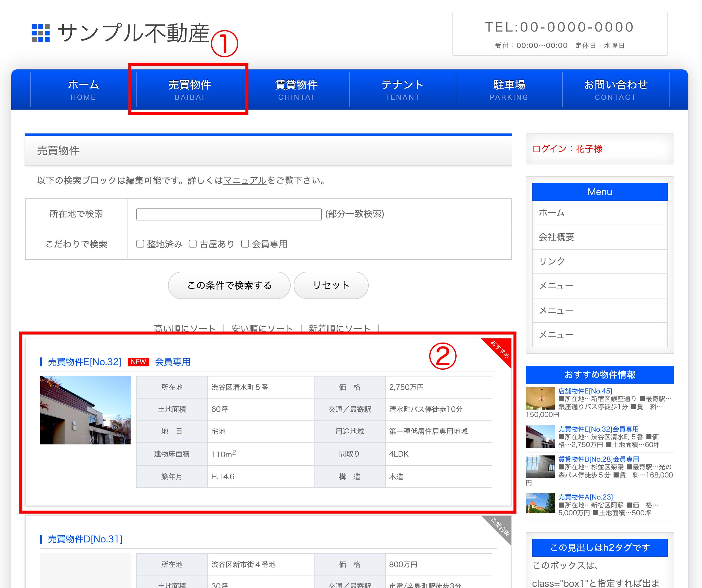The height and width of the screenshot is (588, 702).
Task: Go to the 駐車場 PARKING tab
Action: click(509, 90)
